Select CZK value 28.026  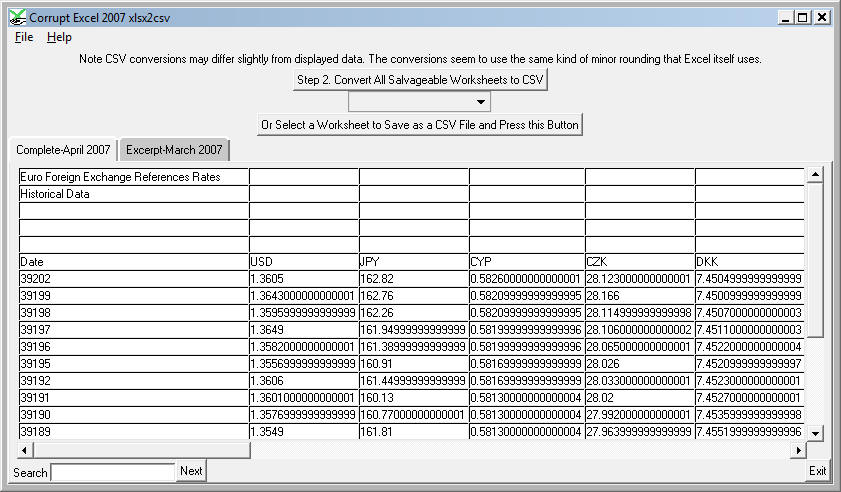(x=640, y=364)
